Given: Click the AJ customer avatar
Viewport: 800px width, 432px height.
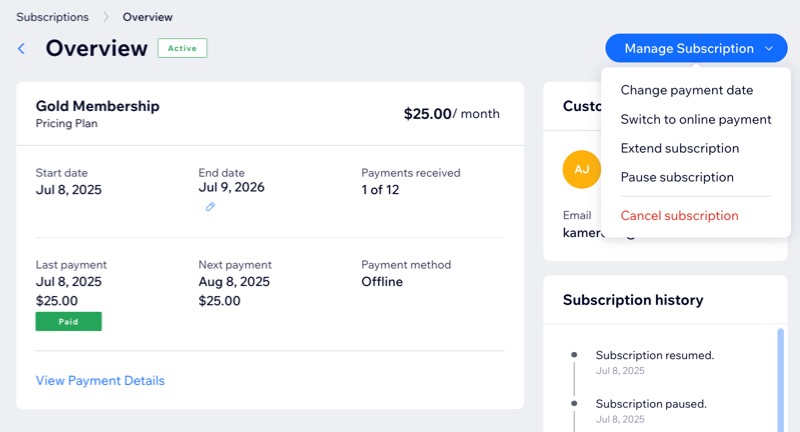Looking at the screenshot, I should (582, 170).
